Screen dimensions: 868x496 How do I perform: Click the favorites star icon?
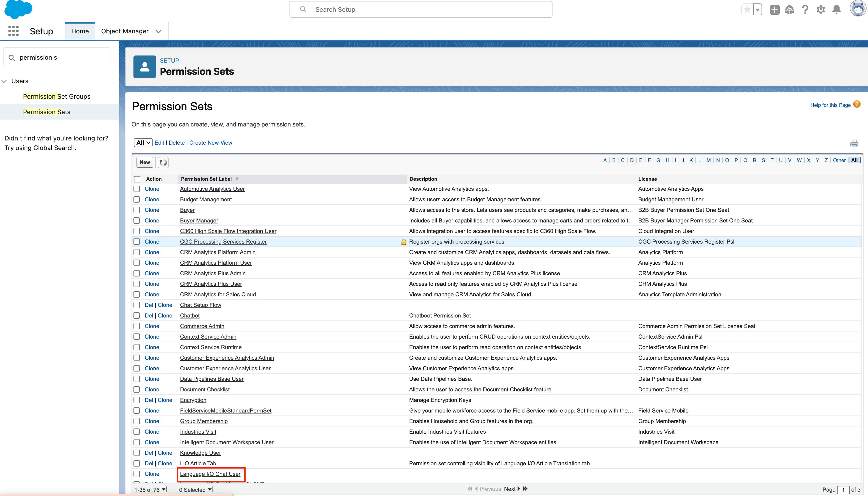(747, 10)
